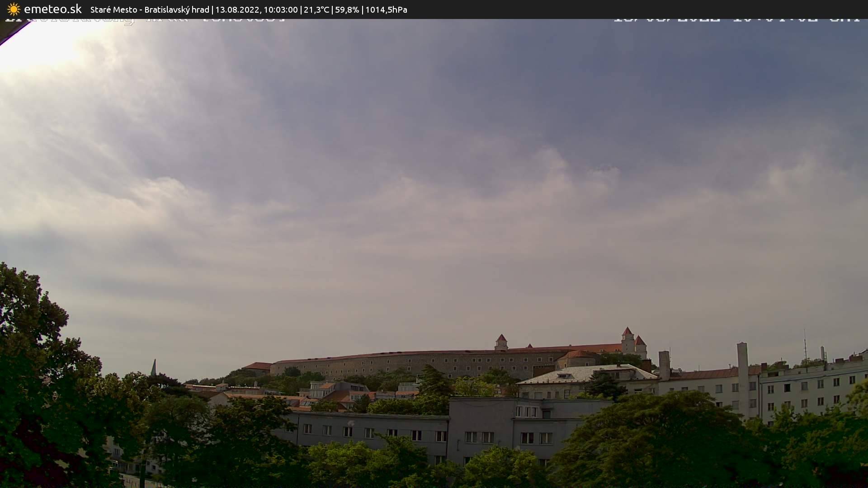
Task: Select the temperature reading 21,3°C
Action: coord(316,9)
